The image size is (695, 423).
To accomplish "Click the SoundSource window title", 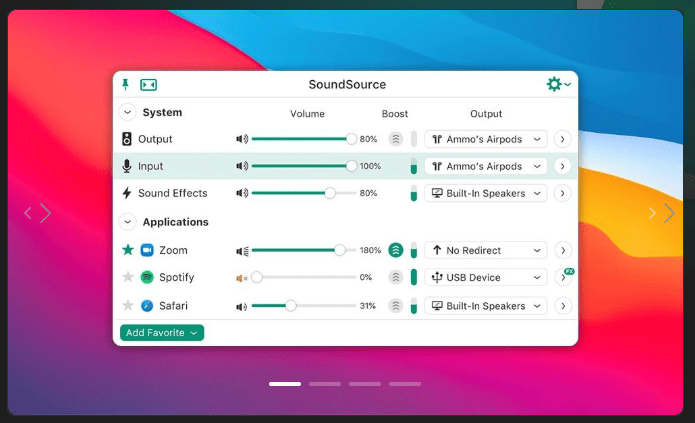I will [347, 84].
